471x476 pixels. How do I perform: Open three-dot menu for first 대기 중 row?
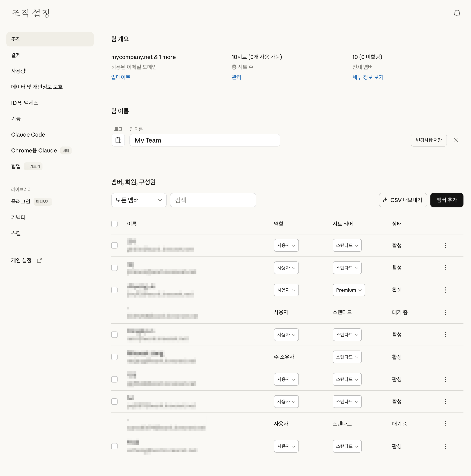445,312
